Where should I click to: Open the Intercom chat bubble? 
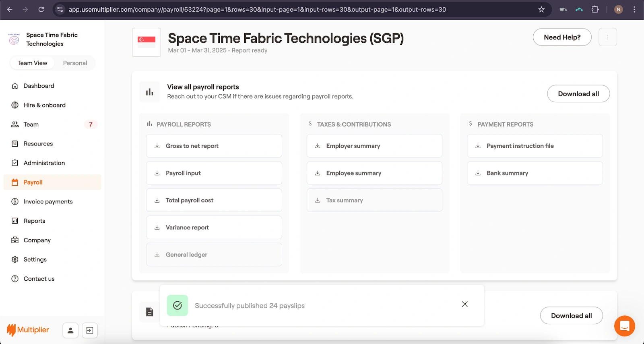click(x=625, y=326)
